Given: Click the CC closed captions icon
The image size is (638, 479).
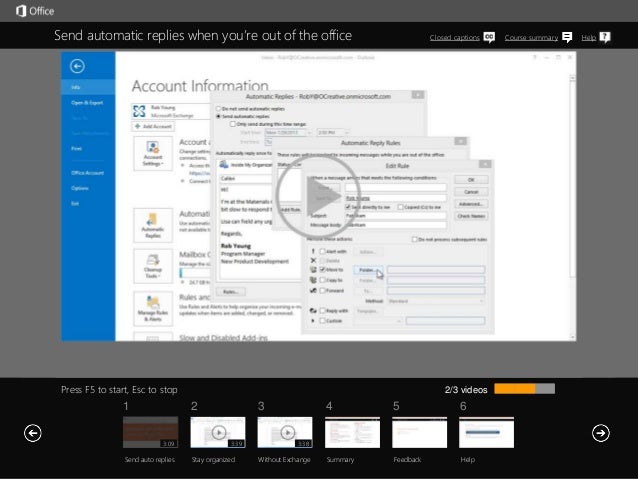Looking at the screenshot, I should point(489,37).
